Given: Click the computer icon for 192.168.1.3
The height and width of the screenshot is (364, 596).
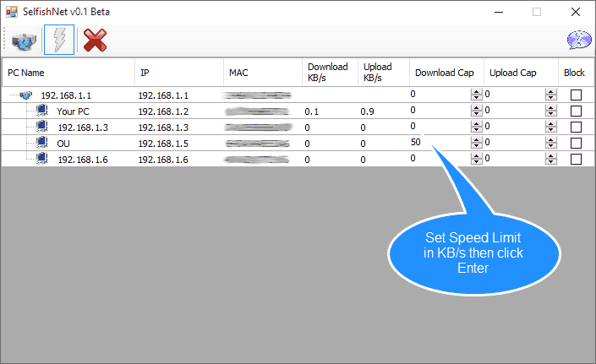Looking at the screenshot, I should coord(42,127).
